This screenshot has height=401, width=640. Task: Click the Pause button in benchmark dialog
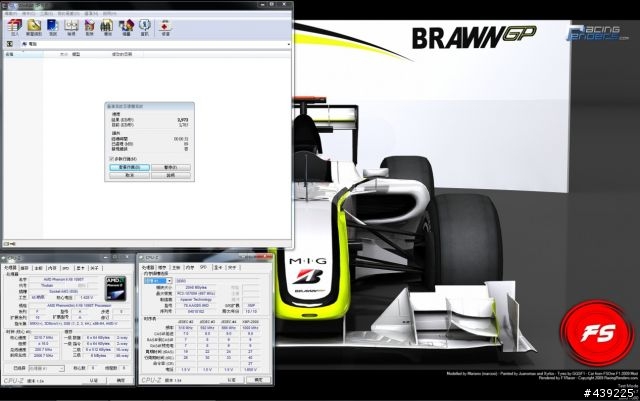(x=171, y=167)
